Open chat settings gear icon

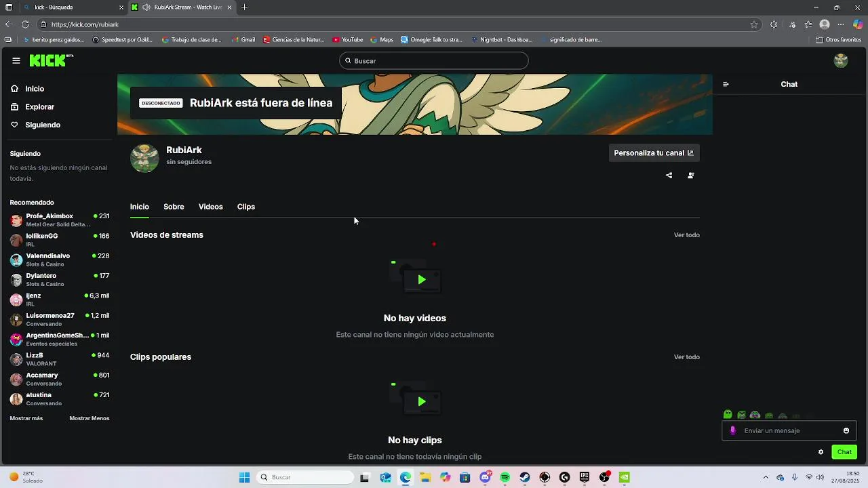click(x=821, y=452)
